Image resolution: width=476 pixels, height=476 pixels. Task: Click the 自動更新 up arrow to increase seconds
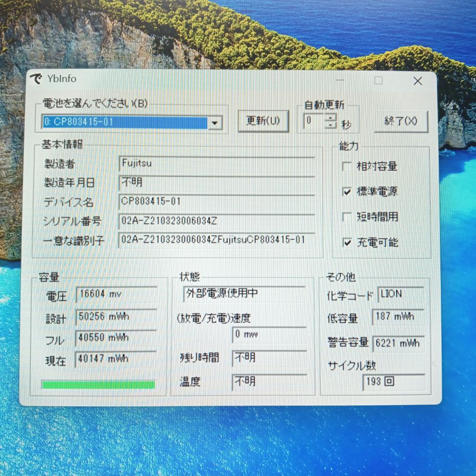[x=329, y=118]
